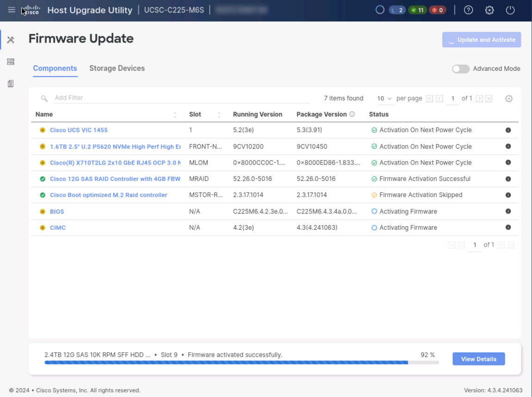Open the Cisco UCS VIC 1455 link

click(79, 130)
